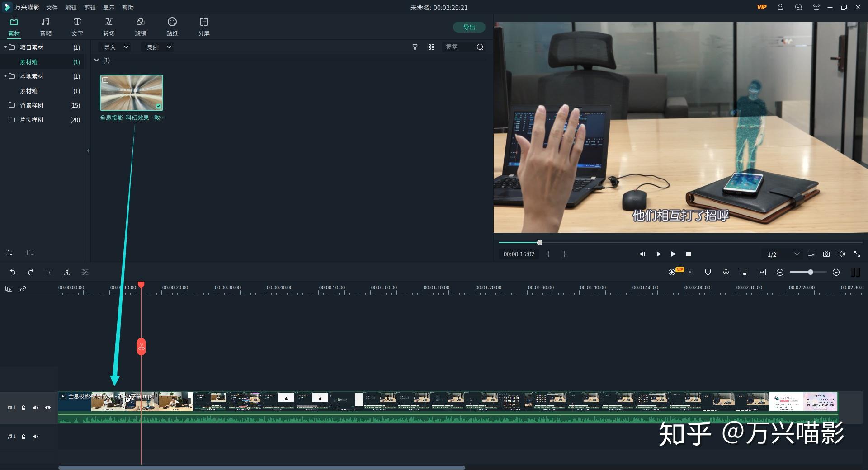Stop the preview playback

(x=689, y=254)
